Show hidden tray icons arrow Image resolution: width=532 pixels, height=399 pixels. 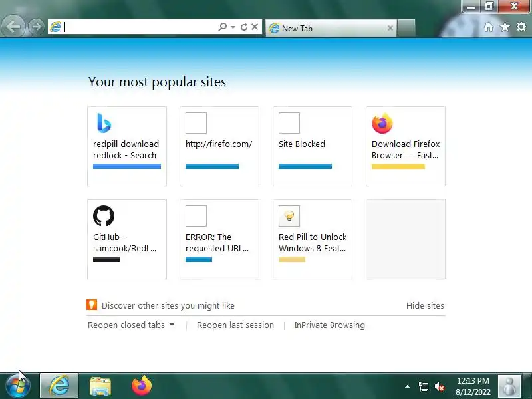[x=407, y=386]
